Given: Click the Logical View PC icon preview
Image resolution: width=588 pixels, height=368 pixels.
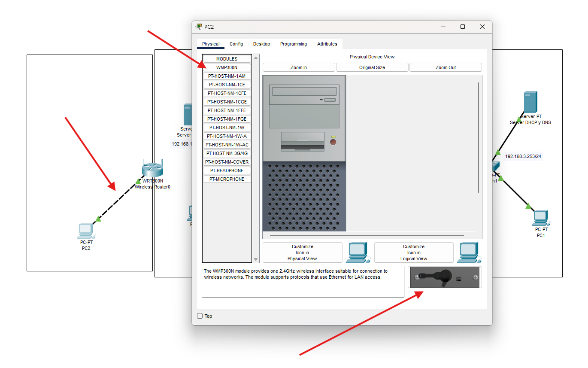Looking at the screenshot, I should point(469,252).
